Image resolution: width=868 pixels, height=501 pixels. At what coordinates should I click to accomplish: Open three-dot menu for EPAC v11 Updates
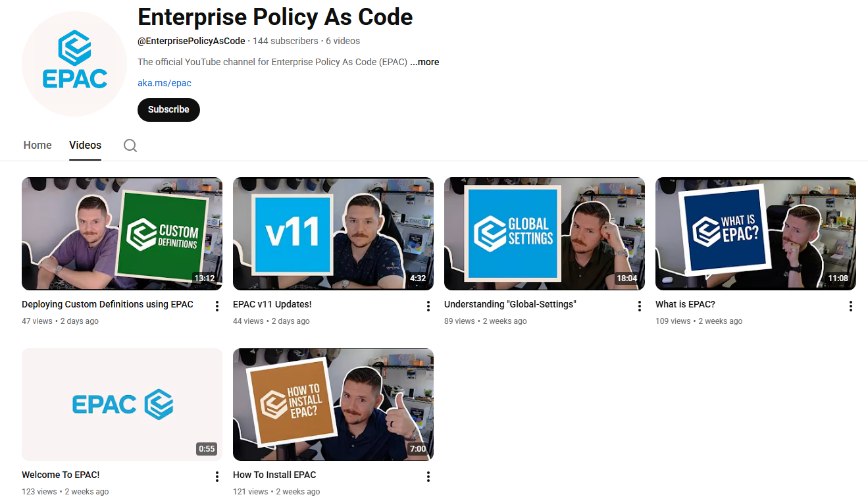coord(428,306)
